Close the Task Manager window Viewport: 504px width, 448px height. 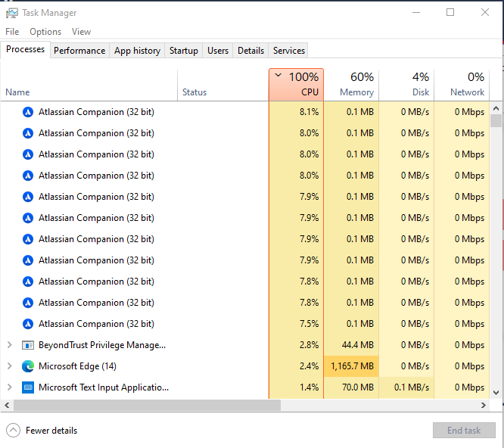click(x=485, y=13)
